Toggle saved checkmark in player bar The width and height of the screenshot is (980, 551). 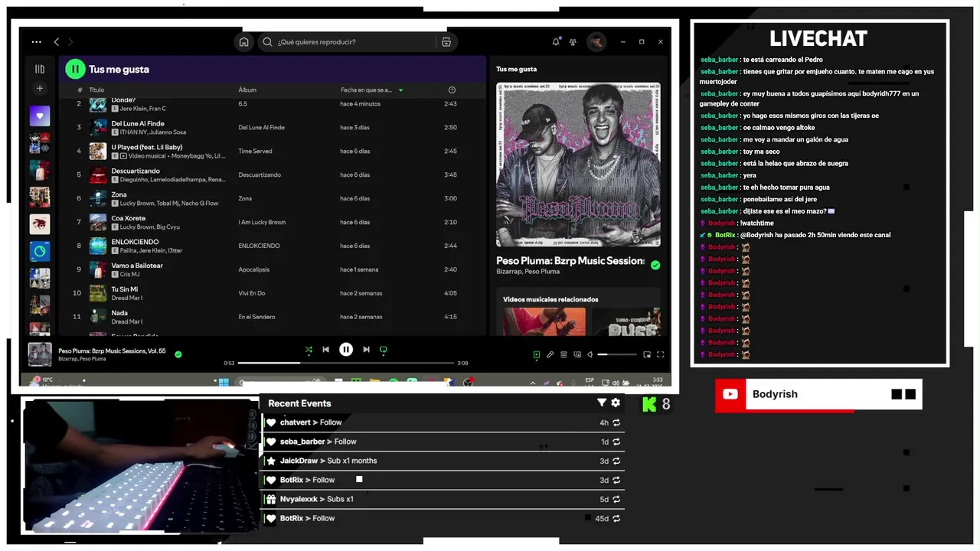coord(178,354)
